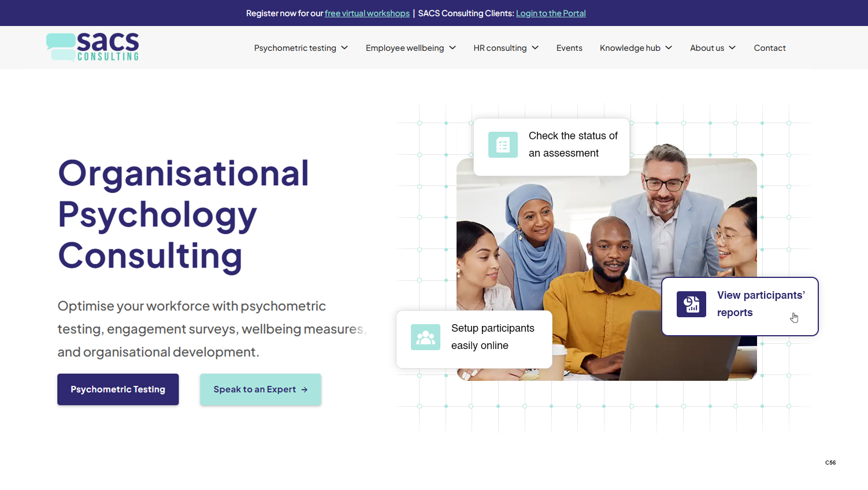
Task: Open the Psychometric testing menu
Action: (301, 48)
